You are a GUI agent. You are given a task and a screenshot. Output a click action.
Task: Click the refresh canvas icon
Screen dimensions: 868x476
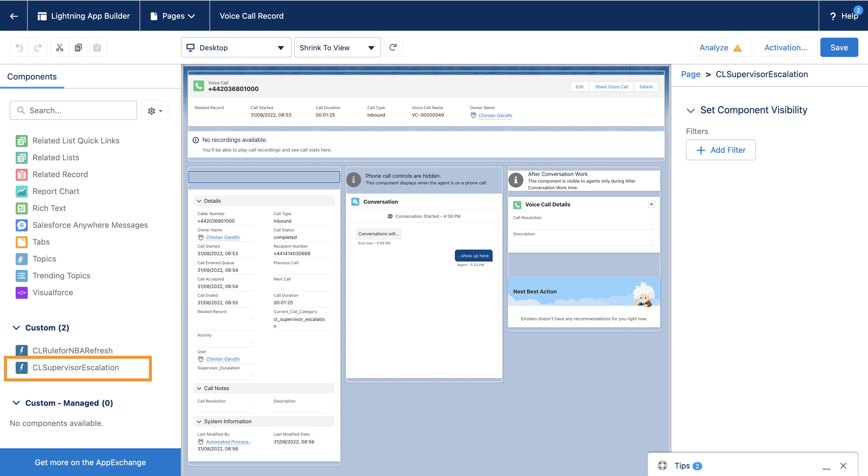393,47
